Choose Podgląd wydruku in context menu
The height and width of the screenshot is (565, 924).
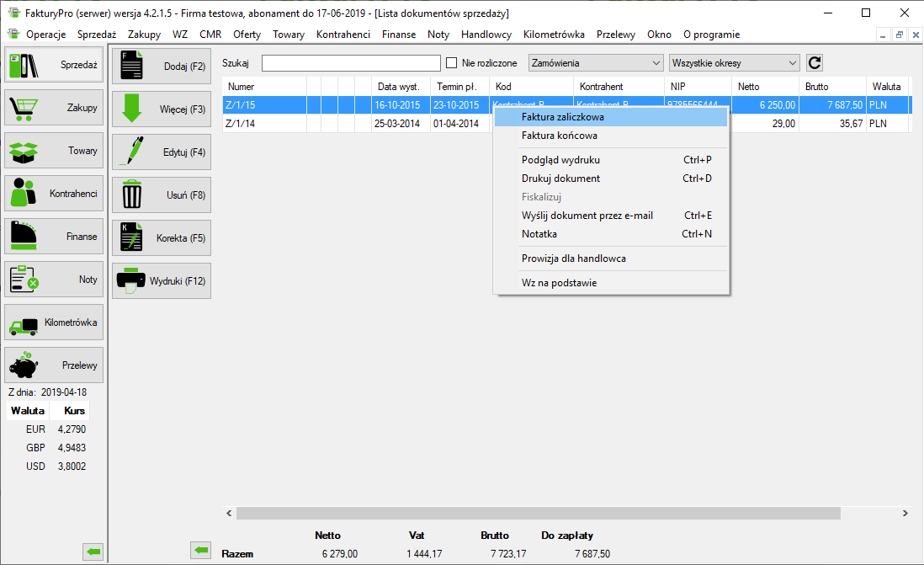point(560,160)
